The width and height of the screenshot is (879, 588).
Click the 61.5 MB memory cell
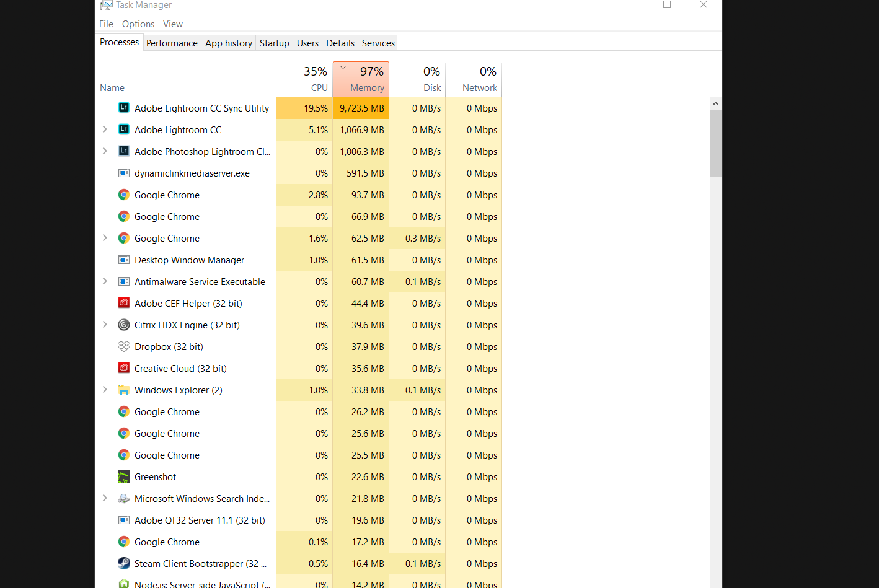[x=361, y=260]
